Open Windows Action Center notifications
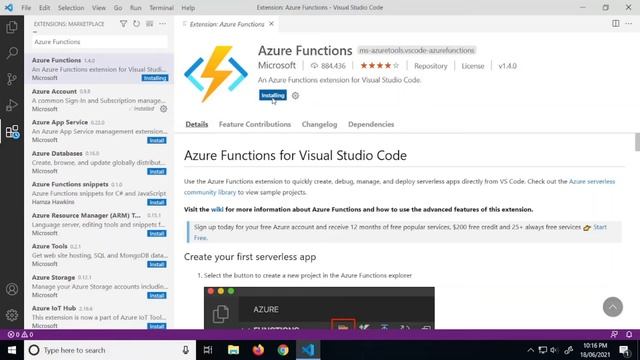Screen dimensions: 640x360 click(624, 350)
